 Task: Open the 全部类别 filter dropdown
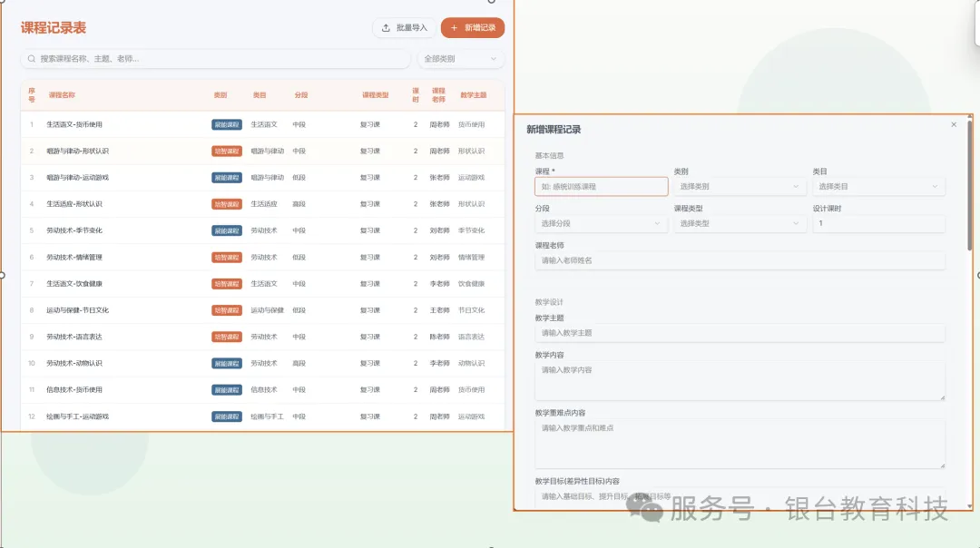tap(461, 59)
